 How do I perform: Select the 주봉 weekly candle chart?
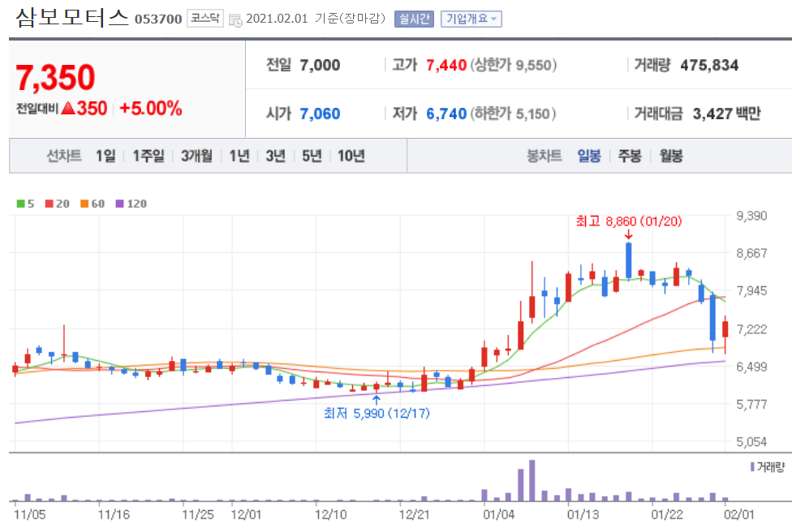point(630,156)
